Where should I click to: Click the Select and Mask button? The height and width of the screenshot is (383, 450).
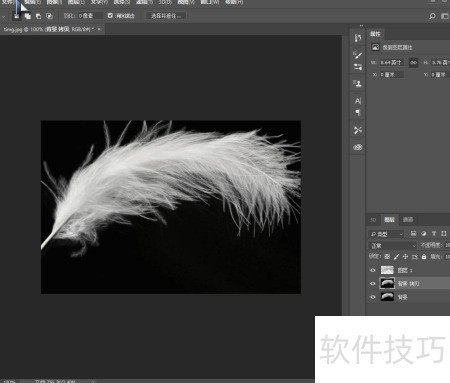tap(166, 16)
